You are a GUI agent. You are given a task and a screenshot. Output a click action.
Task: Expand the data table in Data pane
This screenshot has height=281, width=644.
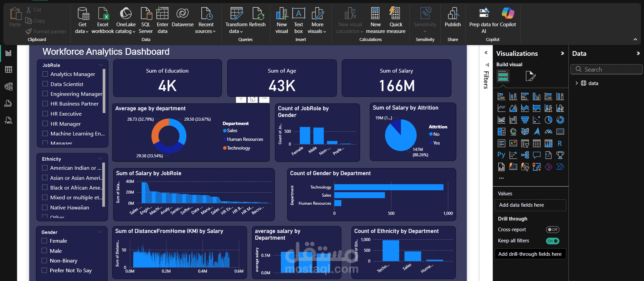click(577, 83)
